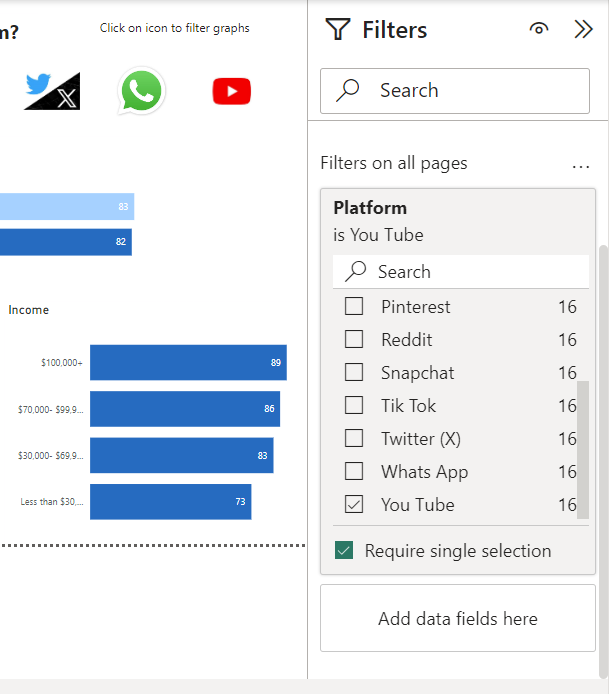Click the Add data fields here area
The height and width of the screenshot is (694, 609).
[x=457, y=619]
